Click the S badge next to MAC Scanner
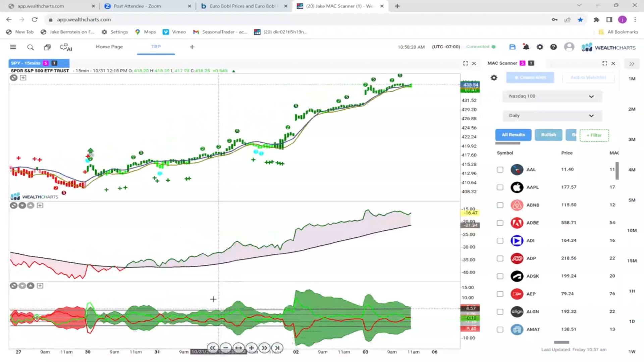644x362 pixels. point(522,63)
